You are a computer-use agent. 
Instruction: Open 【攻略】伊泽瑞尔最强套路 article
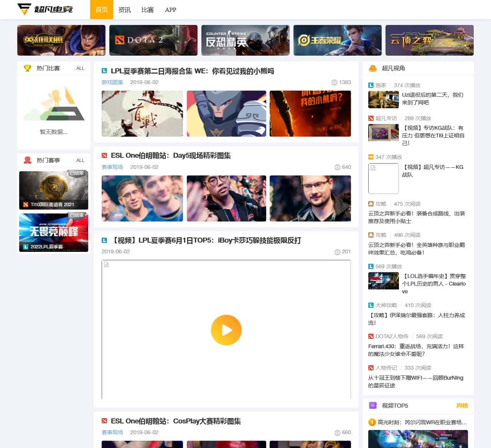click(x=417, y=319)
